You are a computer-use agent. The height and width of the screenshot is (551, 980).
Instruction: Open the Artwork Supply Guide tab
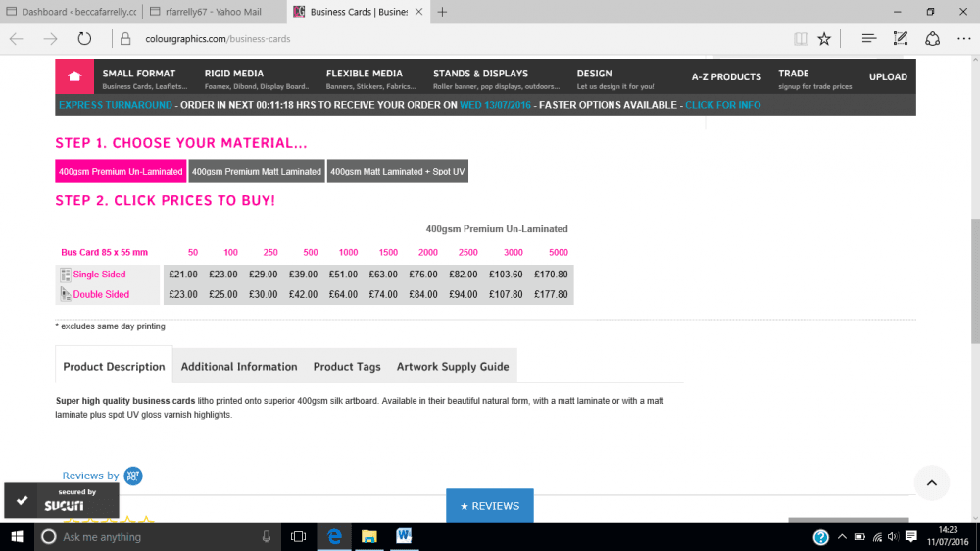click(453, 367)
